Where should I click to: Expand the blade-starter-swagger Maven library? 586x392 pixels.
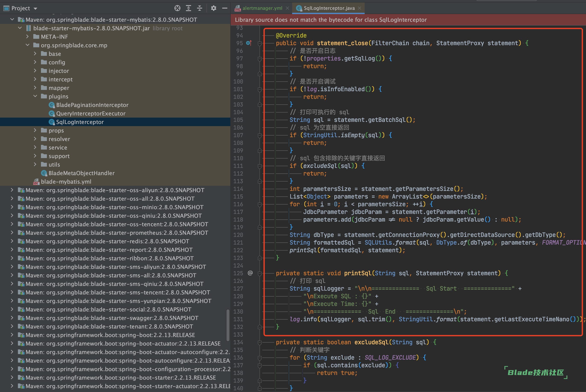12,318
